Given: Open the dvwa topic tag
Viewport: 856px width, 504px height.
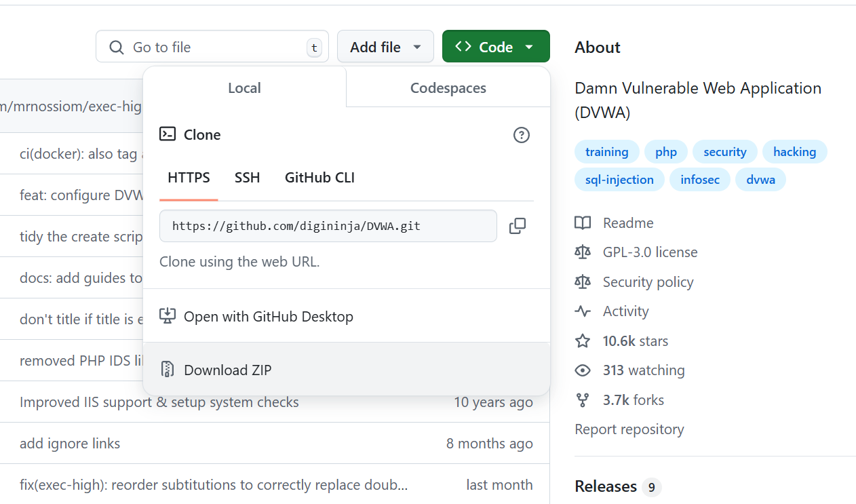Looking at the screenshot, I should coord(760,180).
